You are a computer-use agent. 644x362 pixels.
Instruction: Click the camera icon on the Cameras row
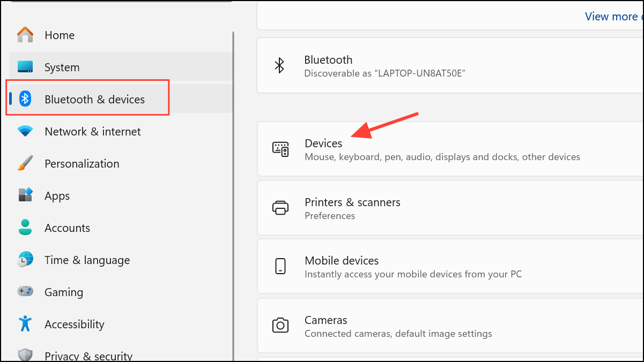pos(280,325)
